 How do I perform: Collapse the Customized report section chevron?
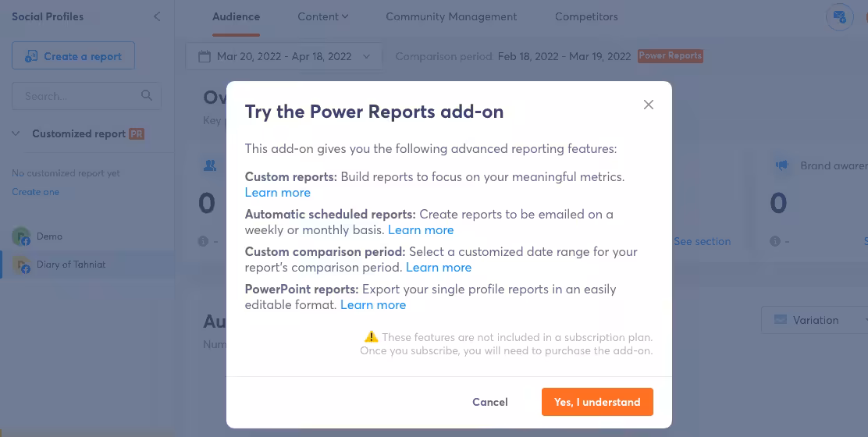(x=16, y=133)
